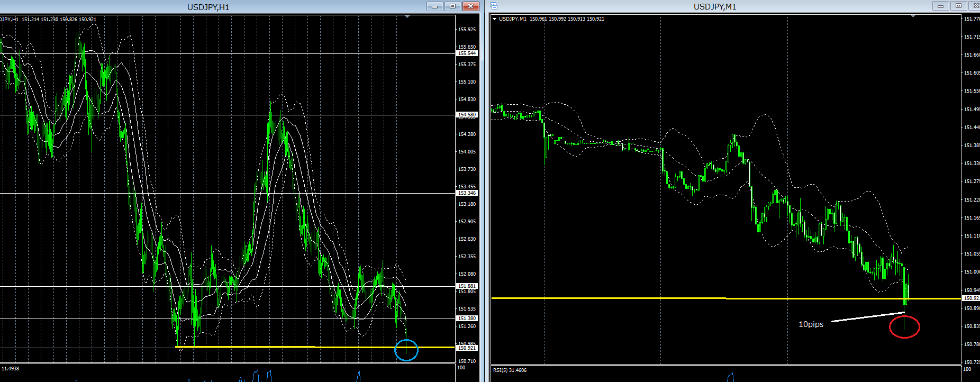
Task: Expand the USDJPY,M1 one-click trading arrow
Action: [495, 19]
